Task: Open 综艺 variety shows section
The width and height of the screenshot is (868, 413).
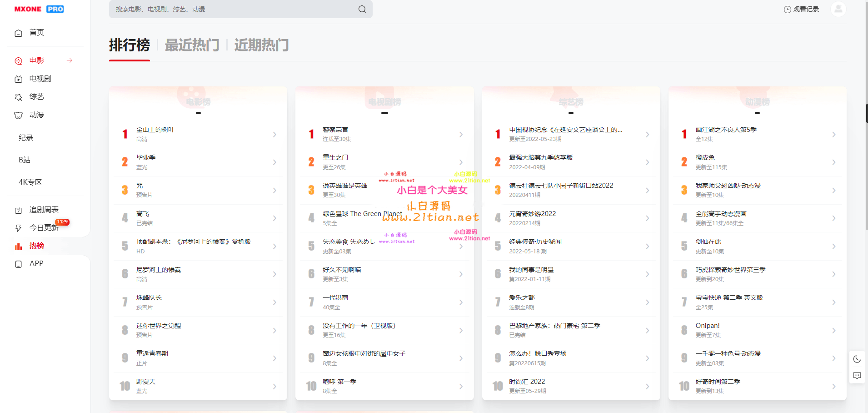Action: [36, 97]
